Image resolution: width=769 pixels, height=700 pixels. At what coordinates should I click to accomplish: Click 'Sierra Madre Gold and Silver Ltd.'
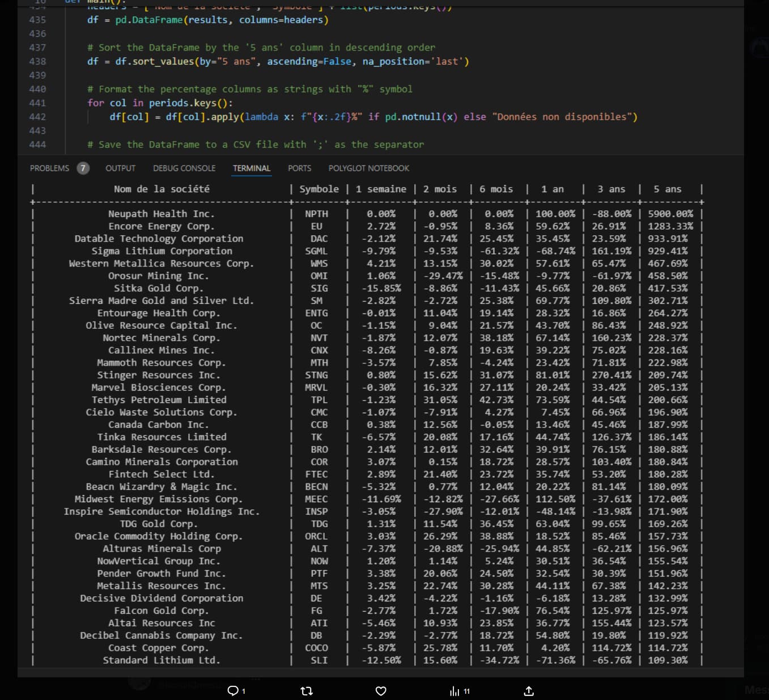(162, 301)
